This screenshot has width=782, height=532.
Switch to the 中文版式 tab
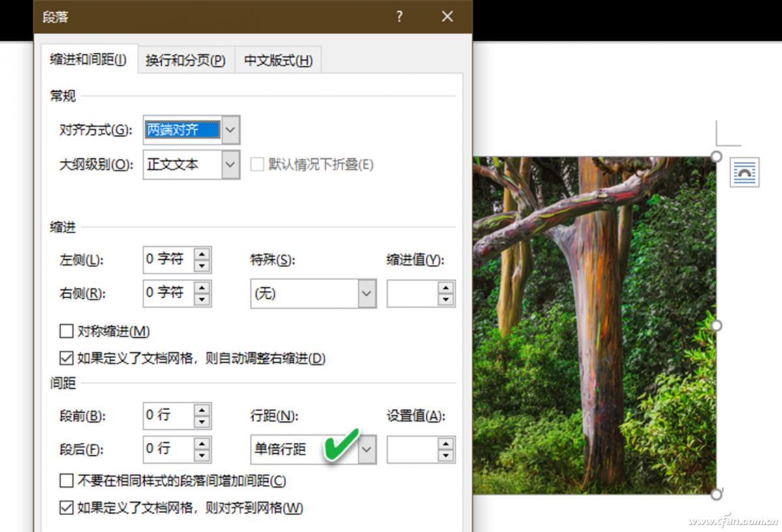(x=278, y=59)
